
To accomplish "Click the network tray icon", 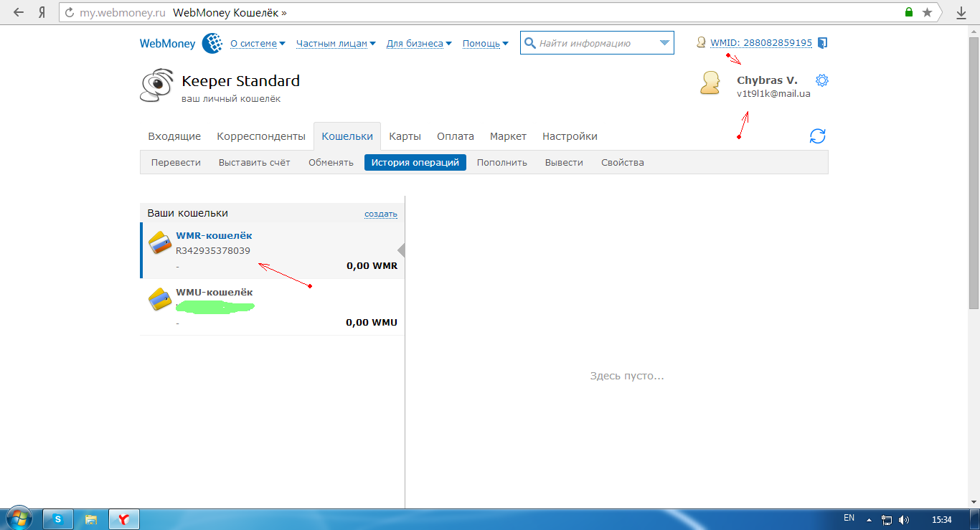I will pos(887,519).
